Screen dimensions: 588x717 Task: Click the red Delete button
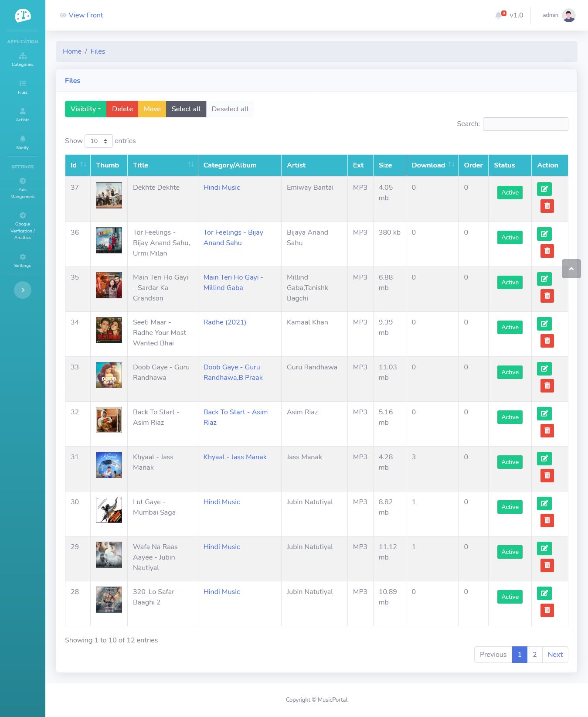click(122, 109)
